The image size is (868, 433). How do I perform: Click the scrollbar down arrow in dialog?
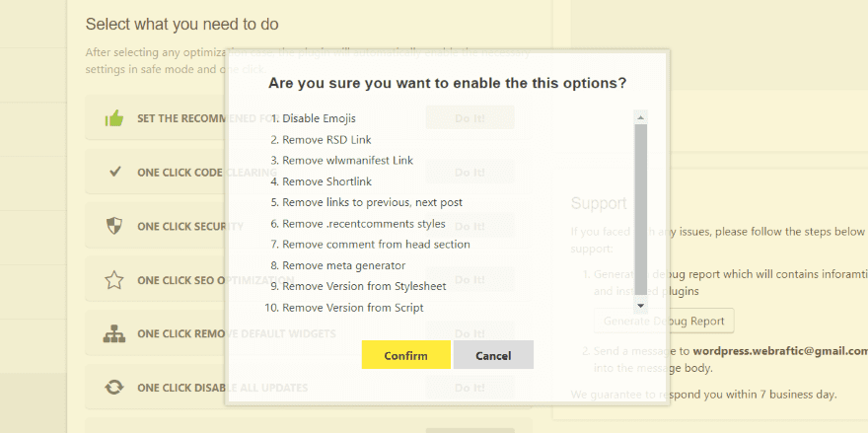640,306
